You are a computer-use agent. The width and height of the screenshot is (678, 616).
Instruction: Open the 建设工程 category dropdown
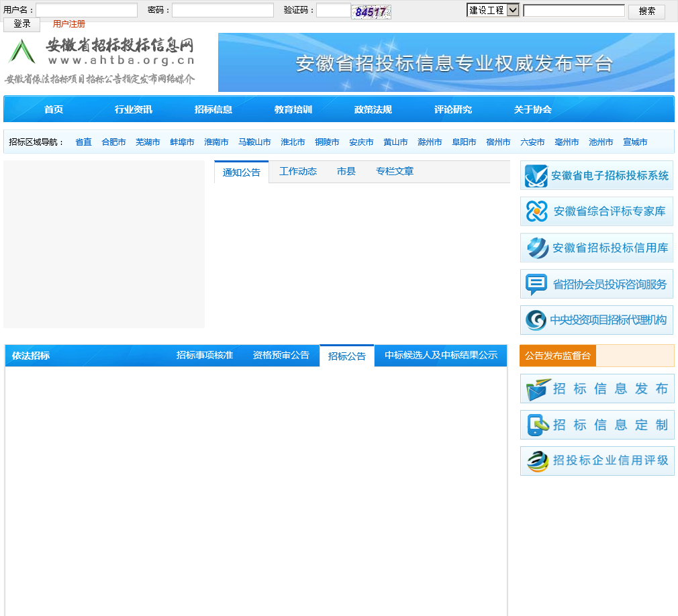tap(493, 10)
